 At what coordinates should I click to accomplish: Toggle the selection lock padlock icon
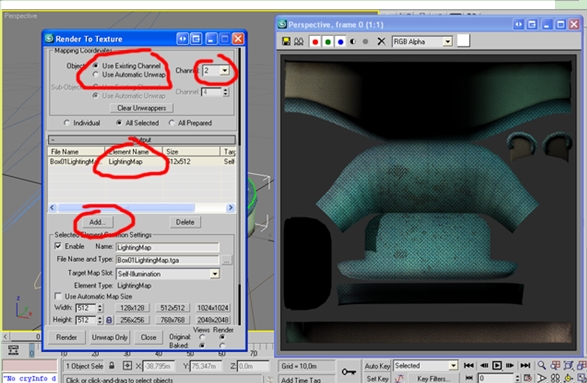point(112,365)
